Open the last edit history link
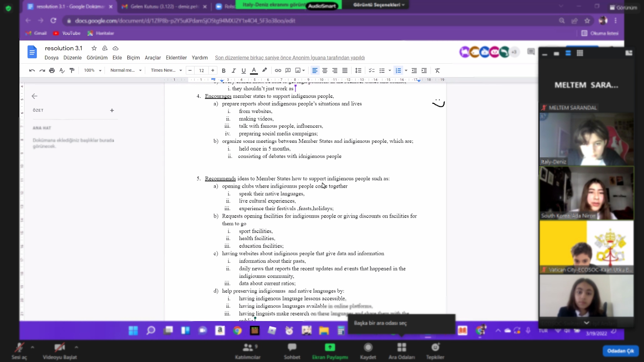Image resolution: width=644 pixels, height=362 pixels. pyautogui.click(x=290, y=58)
